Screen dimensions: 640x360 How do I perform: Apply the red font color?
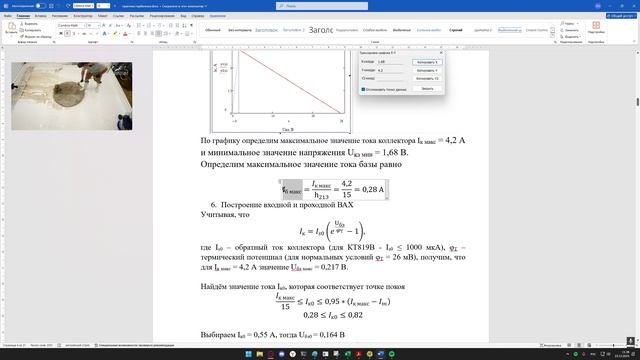125,33
